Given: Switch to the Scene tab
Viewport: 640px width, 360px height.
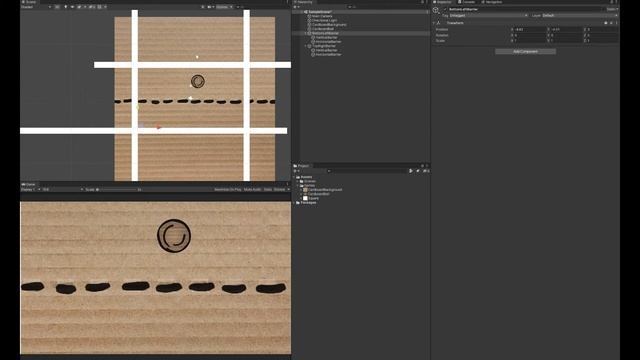Looking at the screenshot, I should (x=29, y=2).
